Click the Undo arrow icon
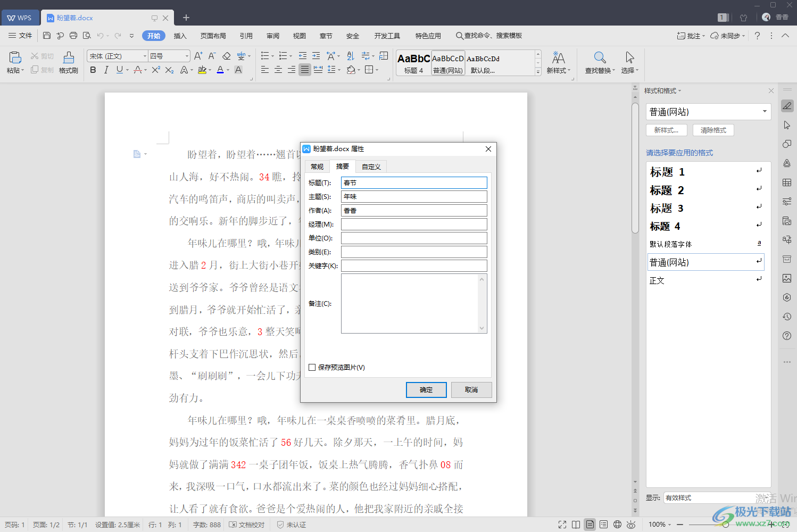797x532 pixels. (100, 36)
